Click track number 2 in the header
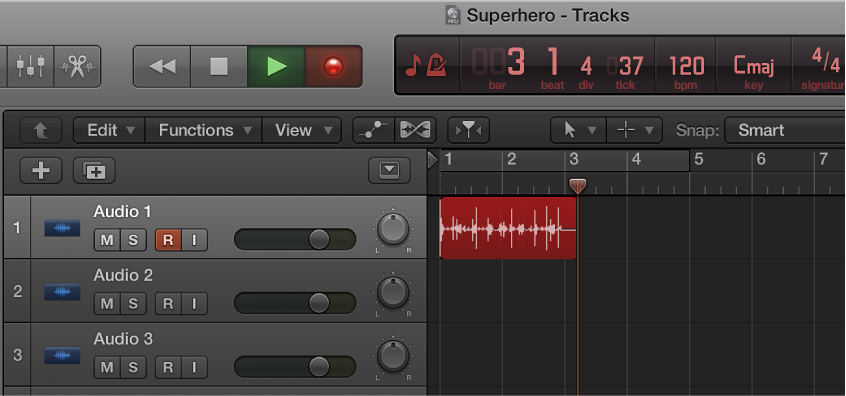 click(x=17, y=291)
